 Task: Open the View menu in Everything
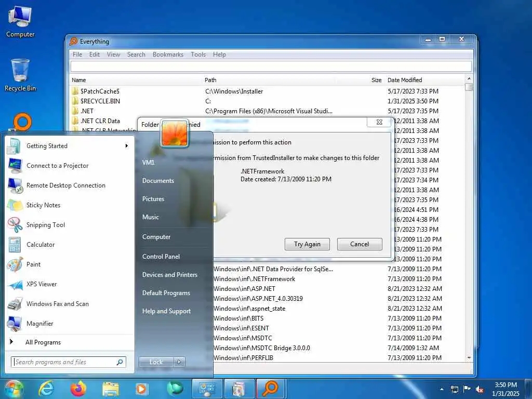point(113,55)
